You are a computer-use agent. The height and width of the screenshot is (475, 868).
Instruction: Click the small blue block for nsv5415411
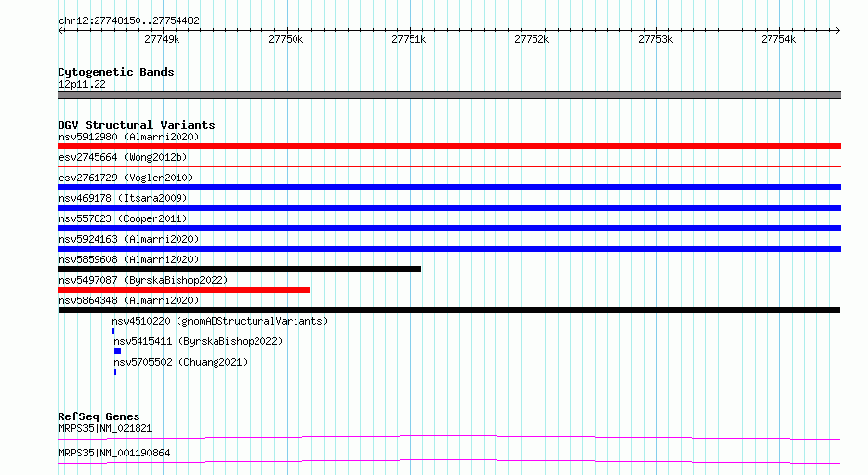coord(117,351)
